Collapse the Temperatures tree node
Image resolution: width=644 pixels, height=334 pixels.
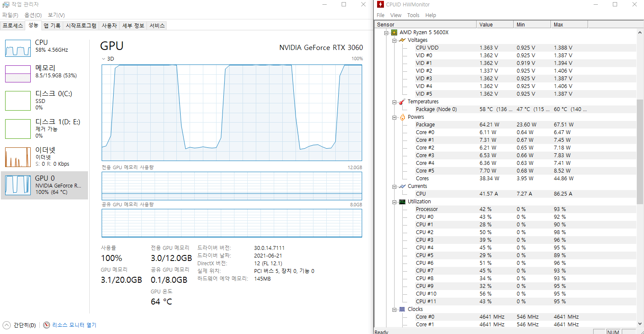tap(394, 102)
